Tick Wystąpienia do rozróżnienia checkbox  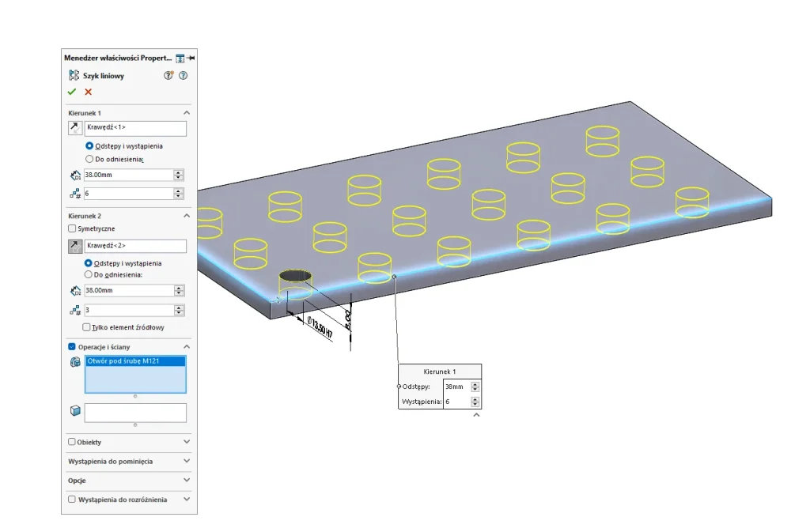click(72, 499)
